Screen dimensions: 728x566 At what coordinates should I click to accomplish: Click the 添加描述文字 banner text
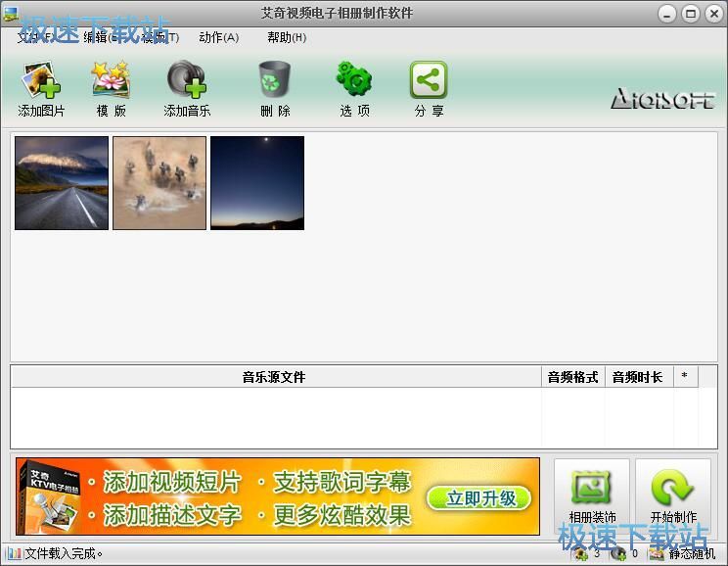pos(171,515)
